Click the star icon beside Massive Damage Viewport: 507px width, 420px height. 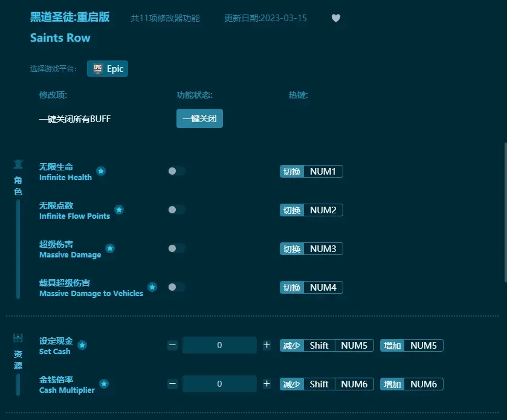tap(109, 248)
